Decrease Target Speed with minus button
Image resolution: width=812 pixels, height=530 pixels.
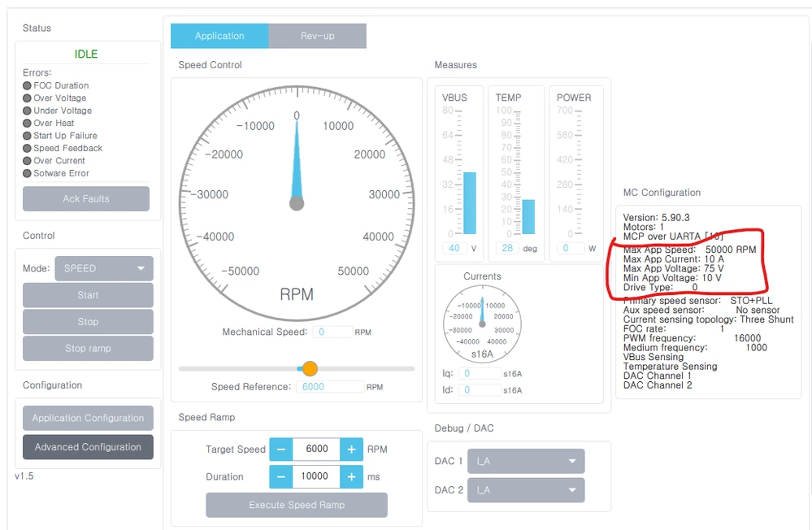click(x=280, y=450)
